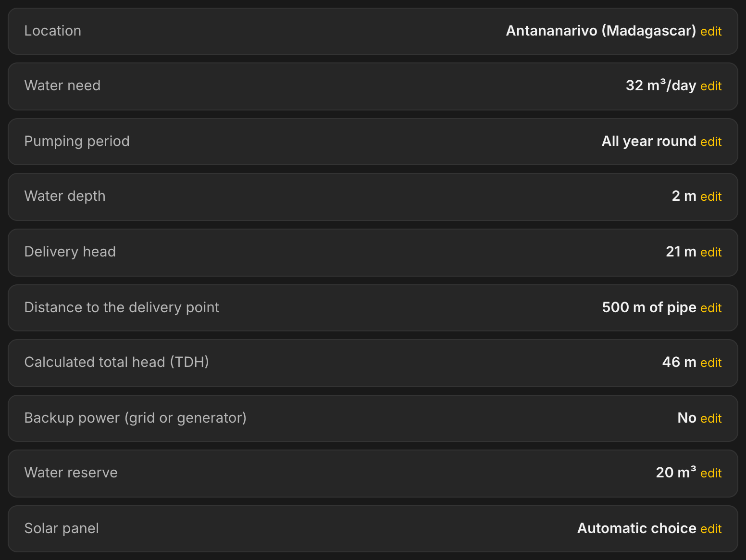Image resolution: width=746 pixels, height=560 pixels.
Task: Click the 500 m of pipe value
Action: [649, 307]
